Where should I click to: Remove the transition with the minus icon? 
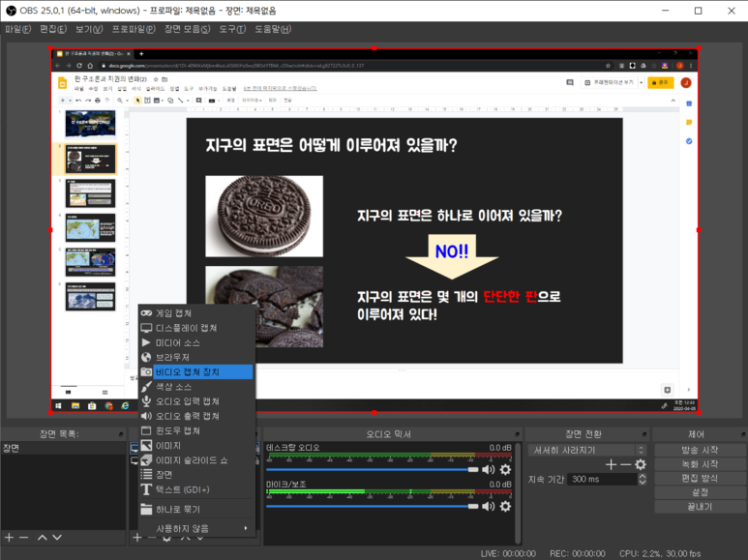625,464
